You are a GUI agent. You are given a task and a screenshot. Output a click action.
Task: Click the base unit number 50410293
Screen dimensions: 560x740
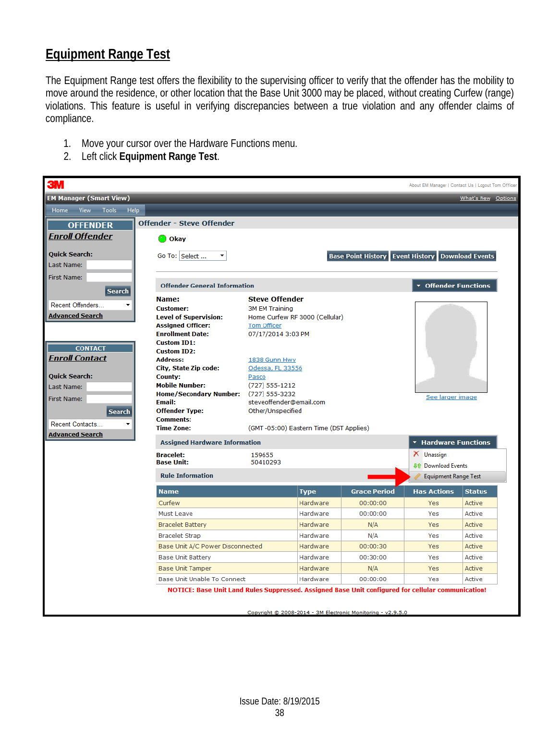(x=266, y=462)
